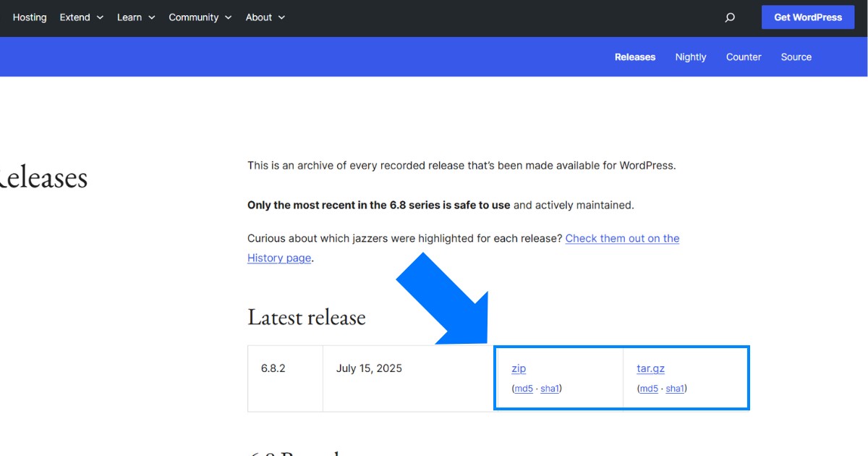
Task: Open the Source page
Action: tap(796, 56)
